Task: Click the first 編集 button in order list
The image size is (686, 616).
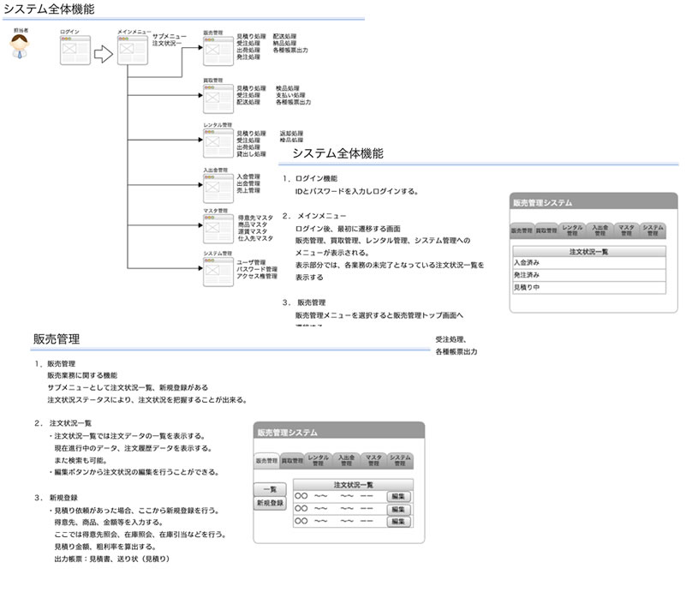Action: [x=399, y=496]
